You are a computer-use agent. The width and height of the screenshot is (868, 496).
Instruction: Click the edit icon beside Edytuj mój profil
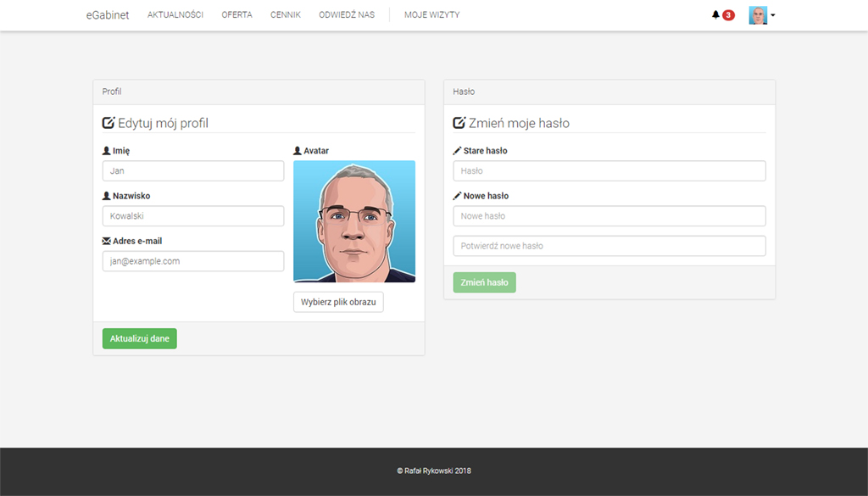click(x=108, y=123)
